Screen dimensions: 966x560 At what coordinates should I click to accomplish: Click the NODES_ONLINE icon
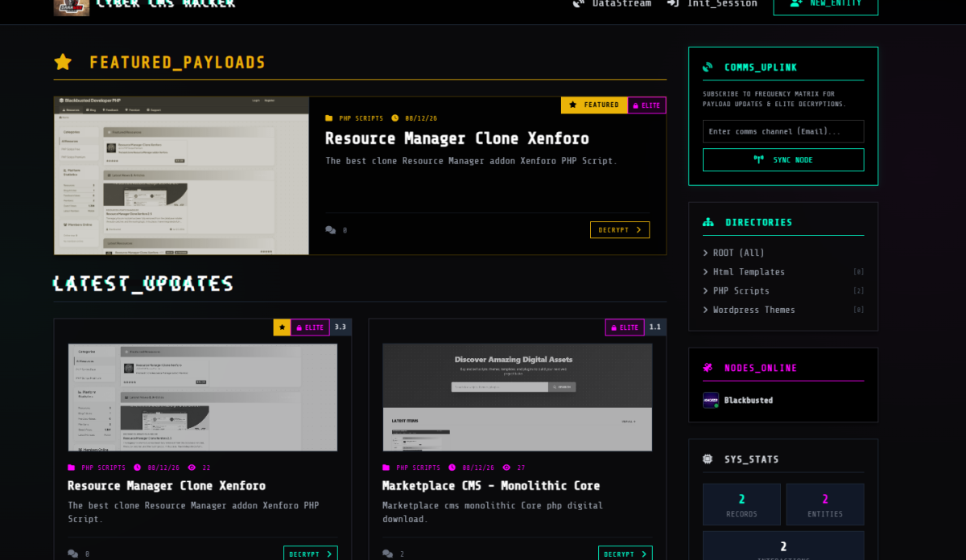click(708, 368)
